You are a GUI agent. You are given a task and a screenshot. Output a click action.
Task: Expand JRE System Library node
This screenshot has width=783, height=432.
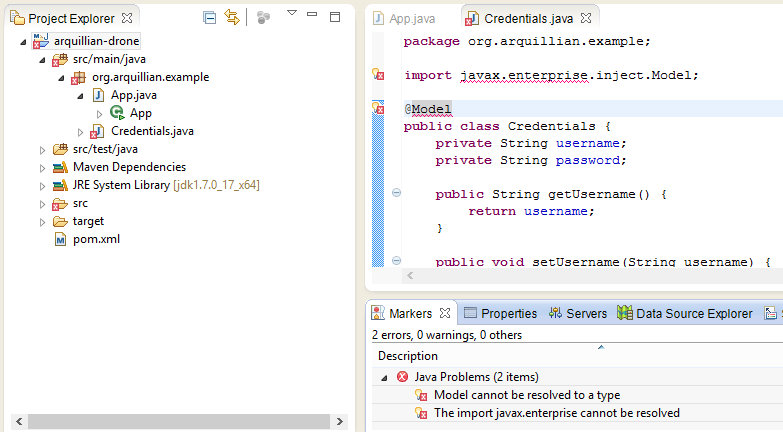(42, 186)
